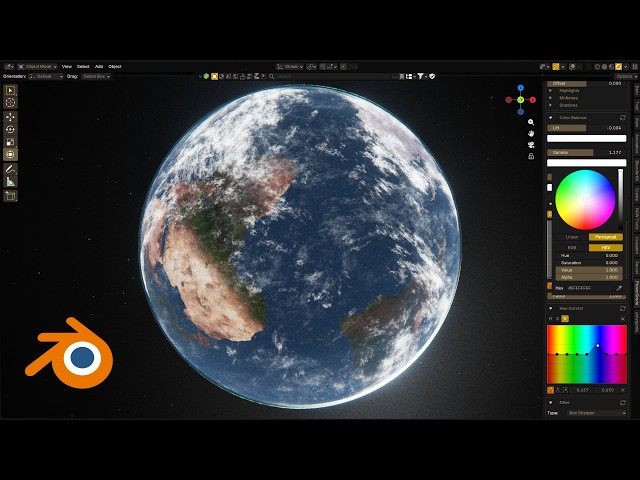Expand the Midtones section

551,98
